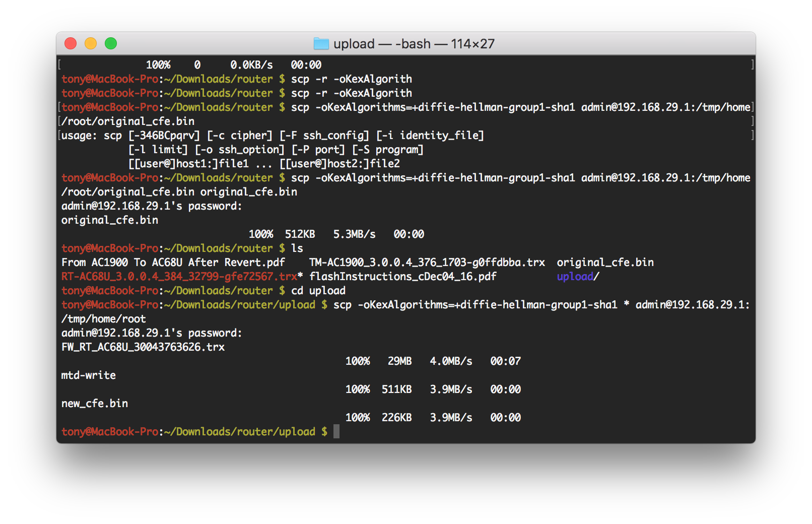Click the red close window button
Screen dimensions: 812x524
tap(71, 44)
